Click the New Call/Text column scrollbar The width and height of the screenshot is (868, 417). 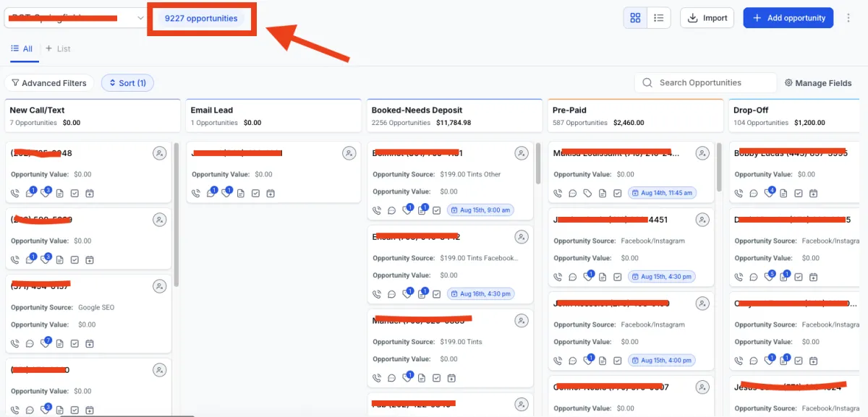[x=176, y=213]
